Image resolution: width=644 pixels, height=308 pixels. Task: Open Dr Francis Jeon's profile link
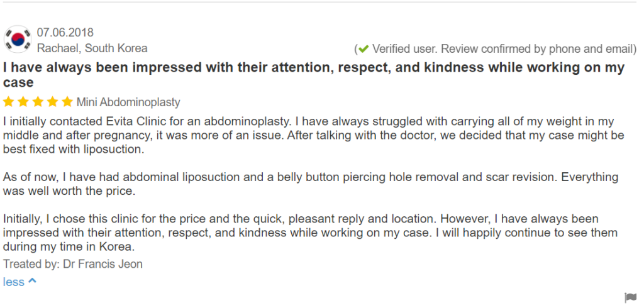103,263
